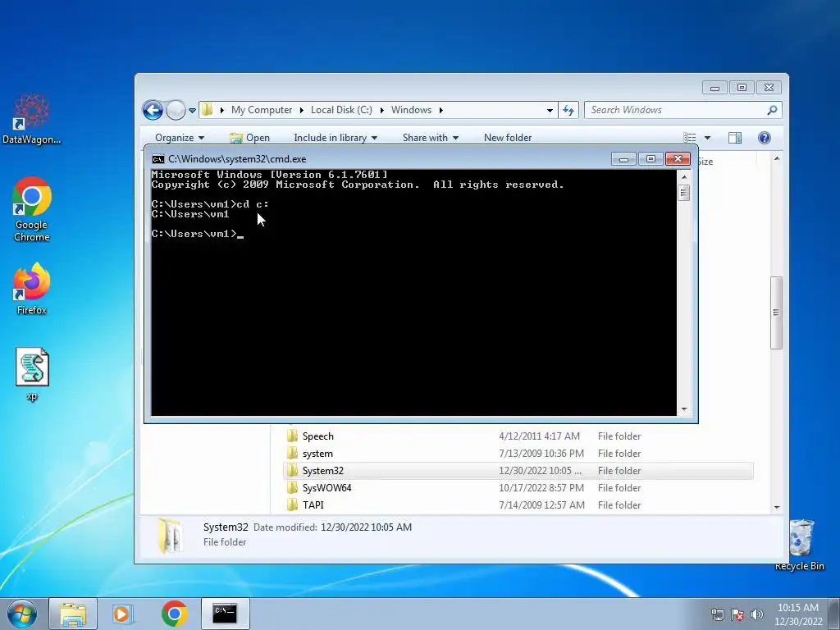
Task: Select the TAPI folder name
Action: (313, 504)
